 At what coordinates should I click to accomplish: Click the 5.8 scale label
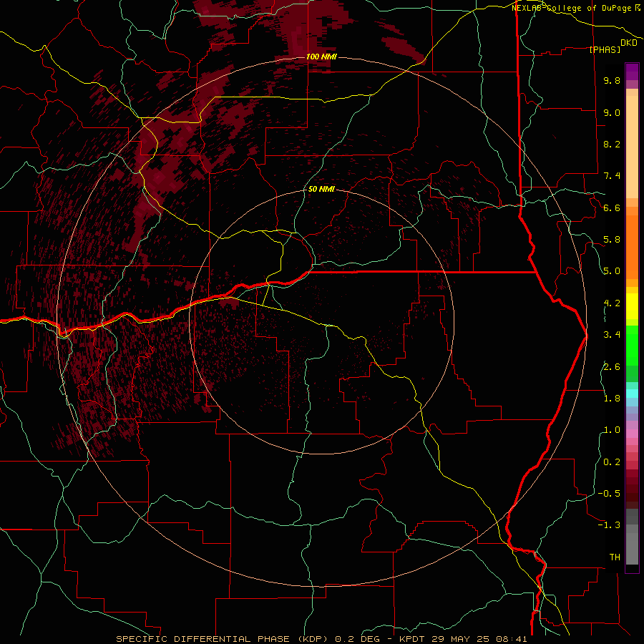coord(612,240)
